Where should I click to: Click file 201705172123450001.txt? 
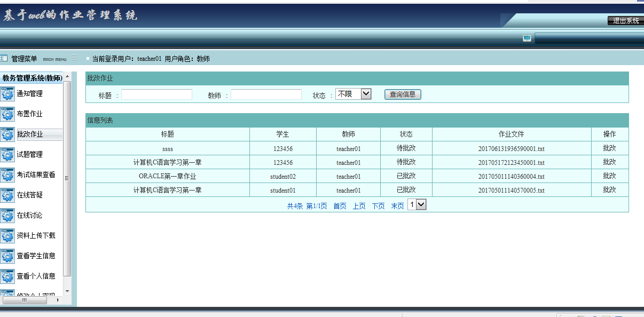coord(512,163)
